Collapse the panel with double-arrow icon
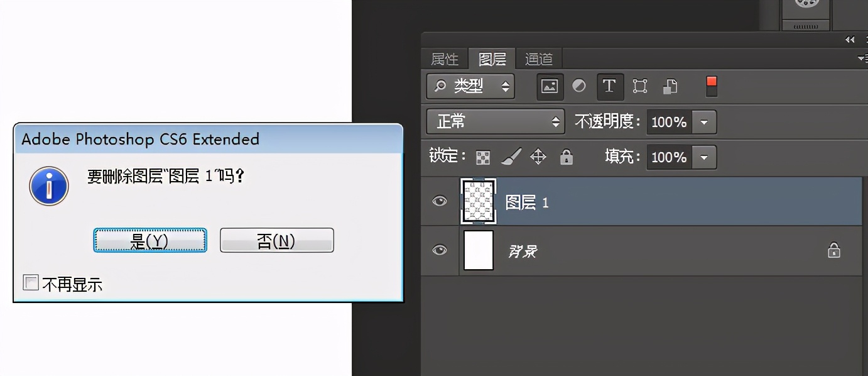 point(850,40)
